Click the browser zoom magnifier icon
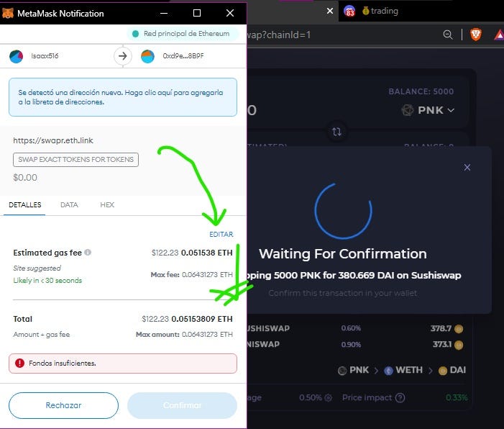 point(448,35)
